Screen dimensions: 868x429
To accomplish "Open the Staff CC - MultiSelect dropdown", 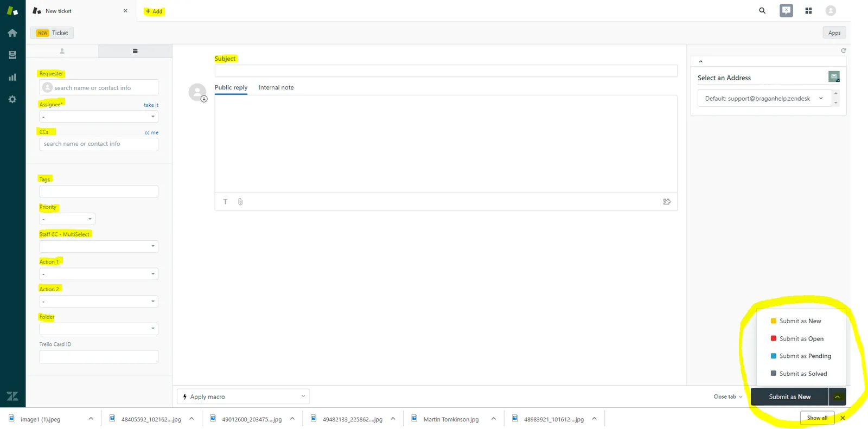I will point(99,246).
